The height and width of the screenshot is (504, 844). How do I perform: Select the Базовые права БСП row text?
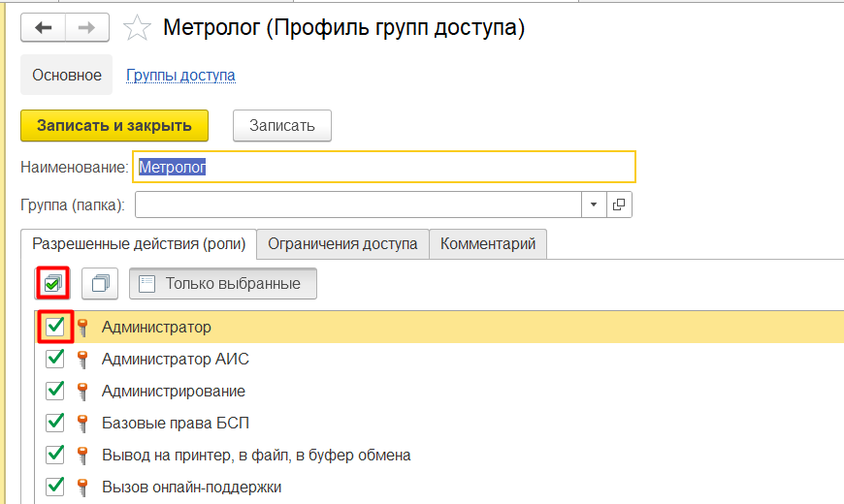tap(176, 424)
